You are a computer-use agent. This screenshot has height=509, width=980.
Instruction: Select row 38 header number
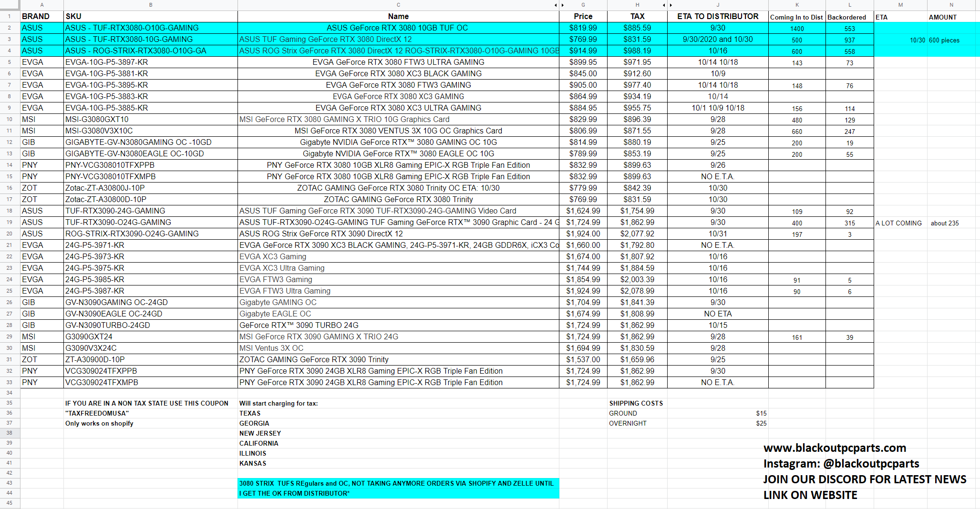coord(10,433)
